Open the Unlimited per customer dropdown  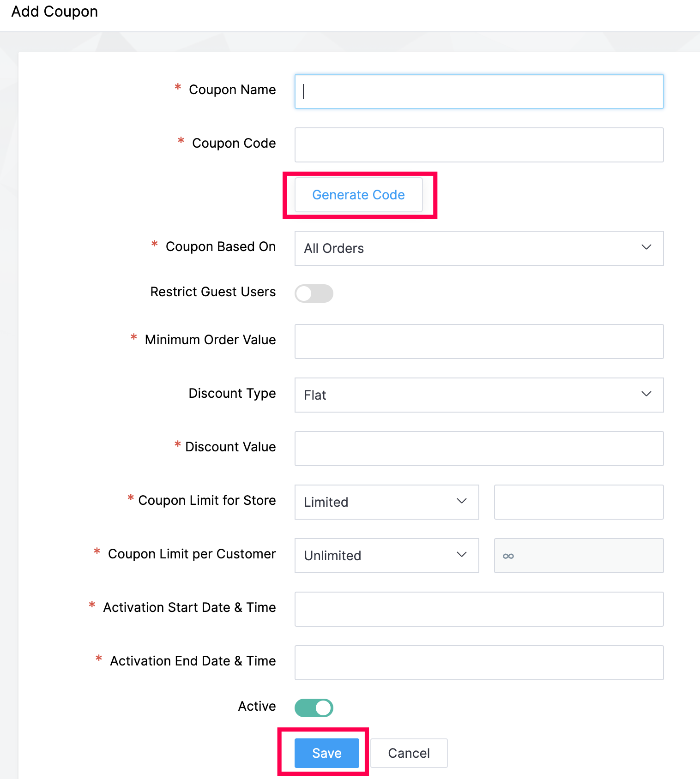[x=387, y=556]
